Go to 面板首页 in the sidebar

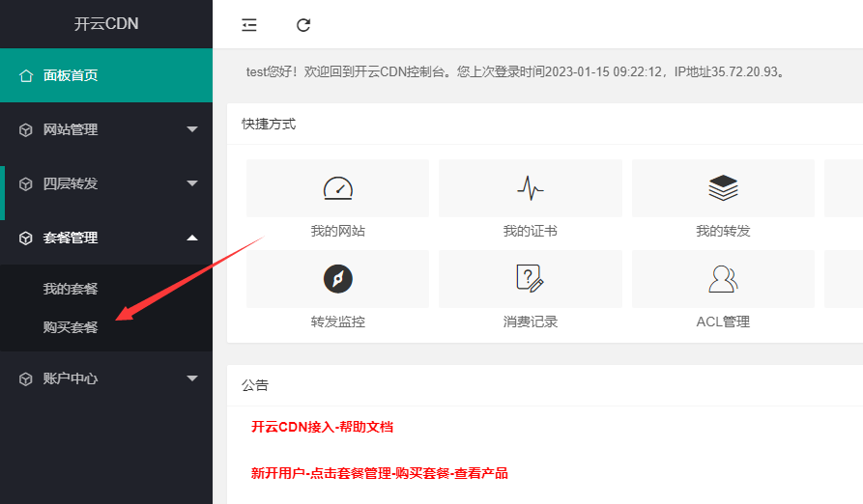[x=106, y=75]
